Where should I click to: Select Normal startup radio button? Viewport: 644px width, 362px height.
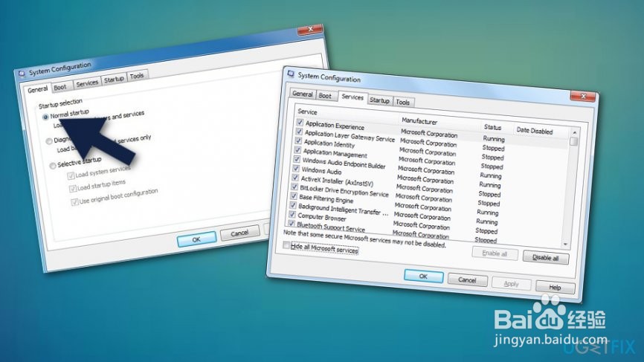[45, 117]
